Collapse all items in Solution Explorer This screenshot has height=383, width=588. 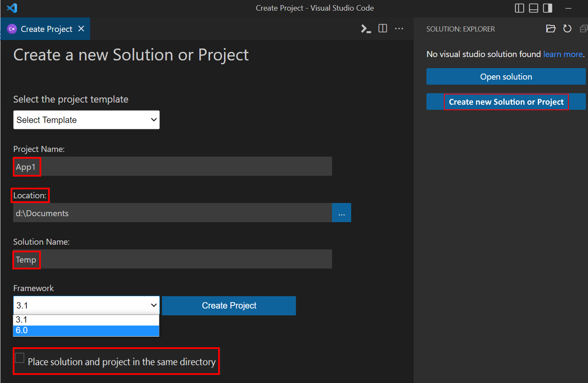583,29
